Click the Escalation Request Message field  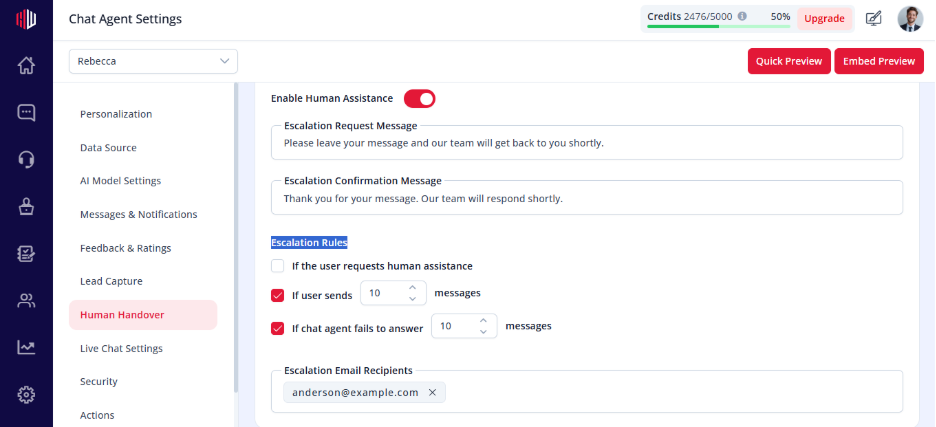(587, 143)
